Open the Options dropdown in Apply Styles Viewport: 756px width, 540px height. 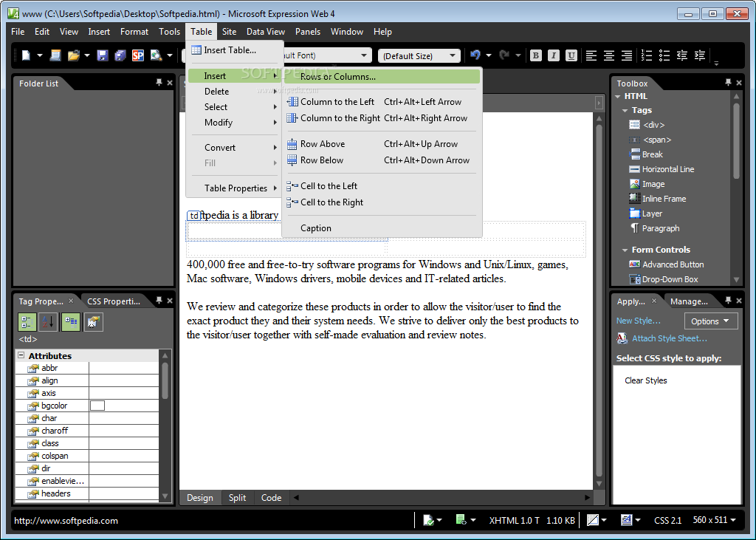coord(711,321)
